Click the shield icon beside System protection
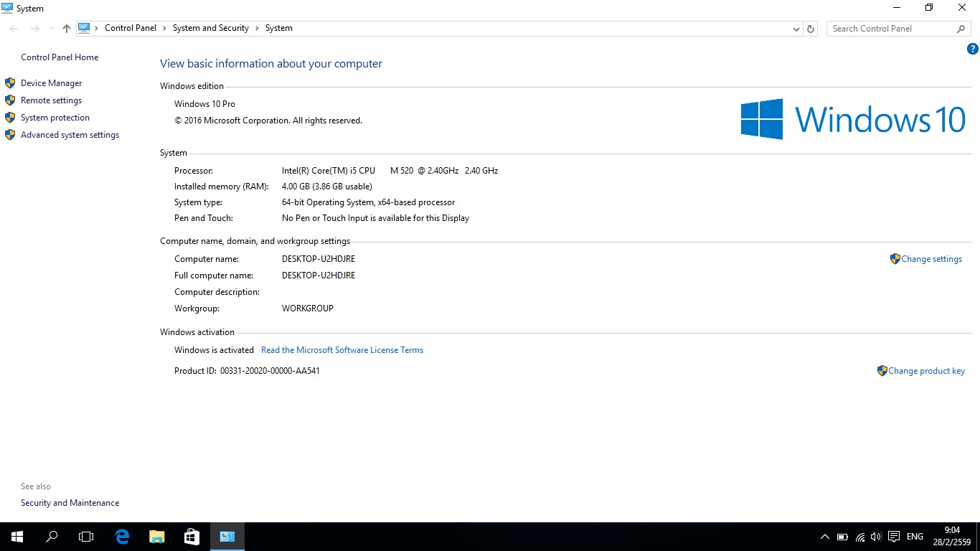The image size is (980, 551). coord(10,118)
